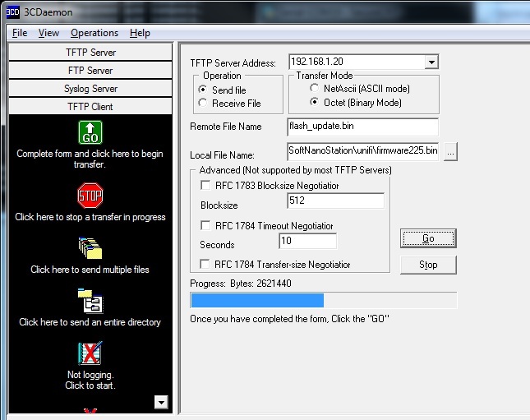Image resolution: width=530 pixels, height=420 pixels.
Task: Choose NetAscii (ASCII mode) transfer mode
Action: [314, 88]
